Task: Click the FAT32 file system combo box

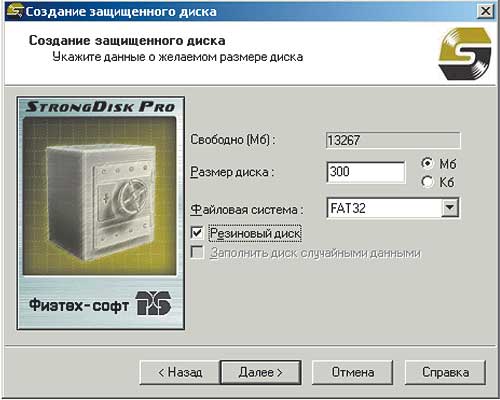Action: pos(393,208)
